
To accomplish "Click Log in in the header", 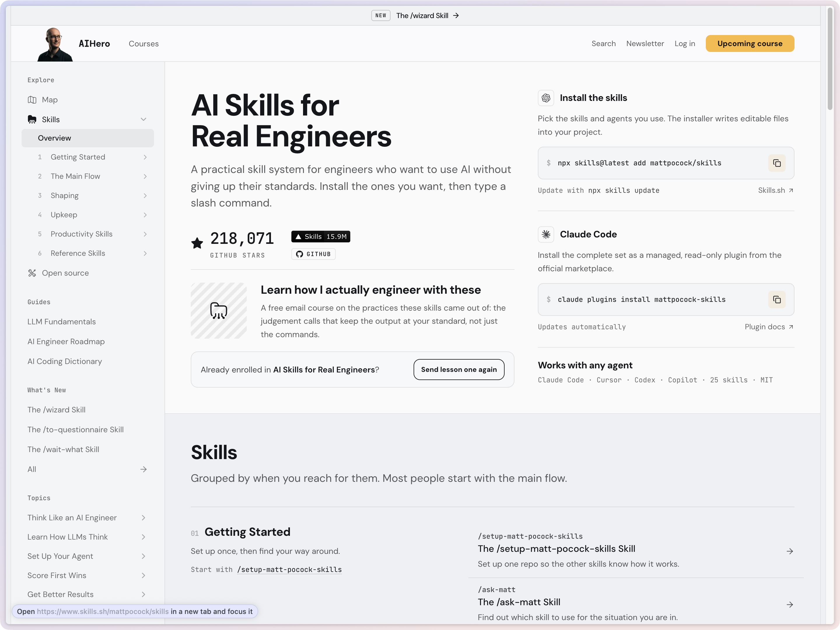I will click(x=685, y=44).
